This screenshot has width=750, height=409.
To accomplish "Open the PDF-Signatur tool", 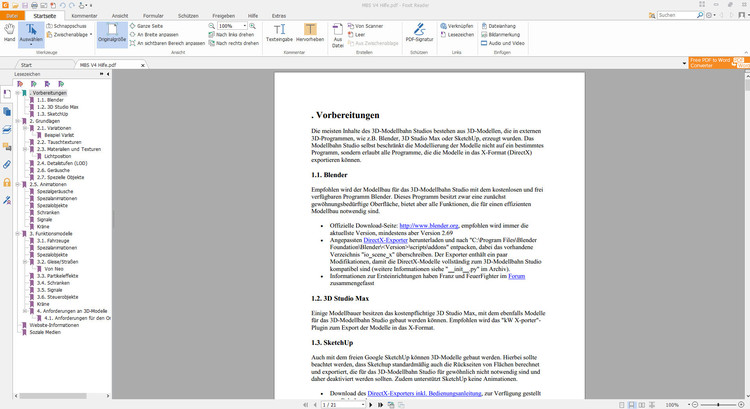I will [x=419, y=33].
